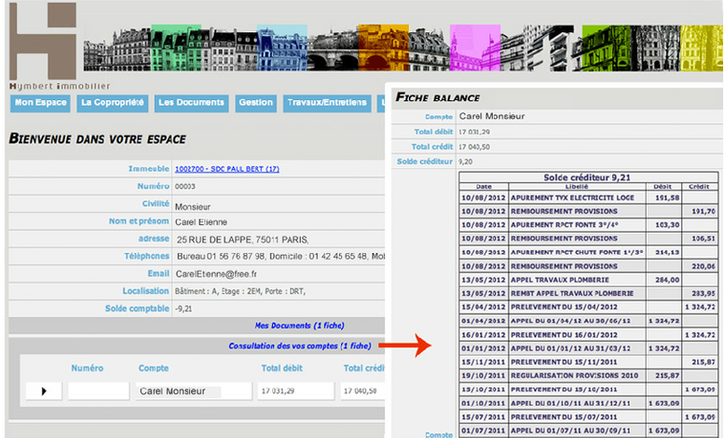This screenshot has width=724, height=438.
Task: Open the La Copropriété tab
Action: 112,103
